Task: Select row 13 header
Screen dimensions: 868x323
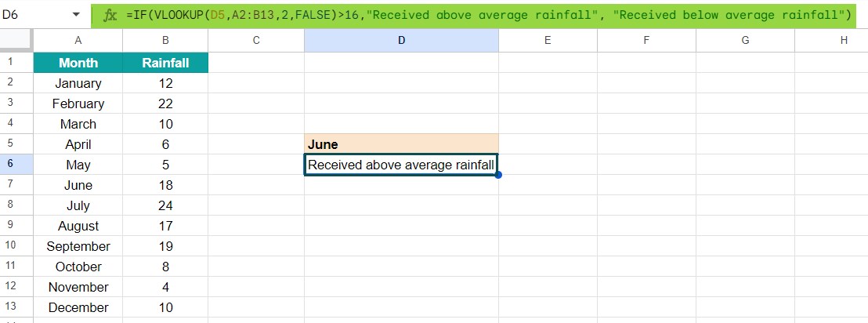Action: click(16, 307)
